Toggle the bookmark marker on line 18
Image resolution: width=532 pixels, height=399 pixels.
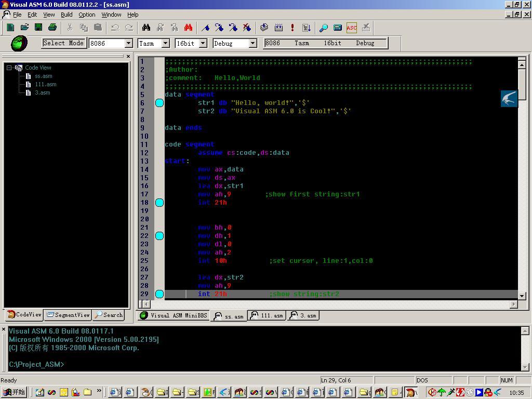tap(159, 203)
